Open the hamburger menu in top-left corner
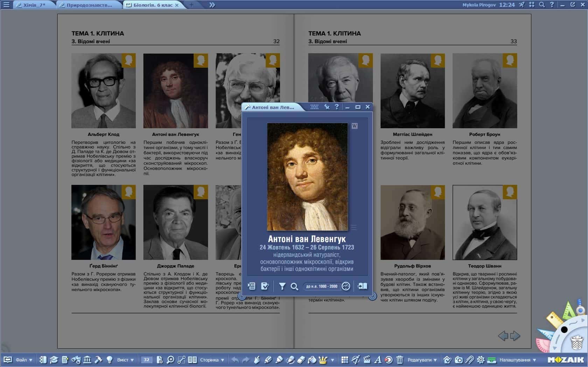This screenshot has width=588, height=367. coord(6,5)
